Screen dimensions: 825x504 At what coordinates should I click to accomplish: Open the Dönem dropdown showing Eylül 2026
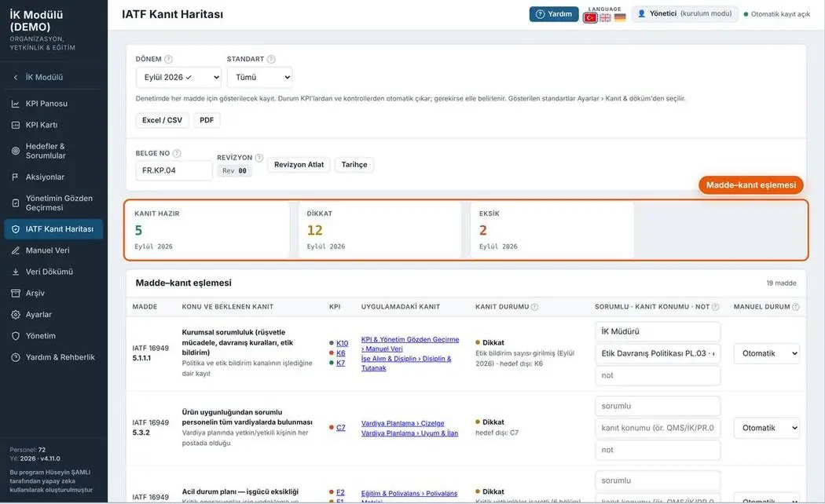(x=178, y=77)
